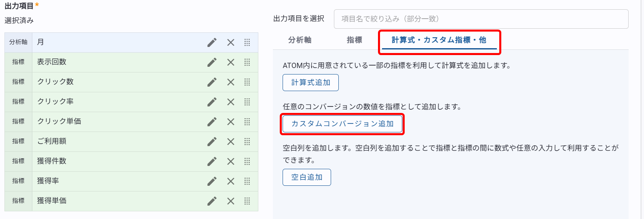The width and height of the screenshot is (644, 219).
Task: Select the 計算式・カスタム指標・他 tab
Action: [x=439, y=40]
